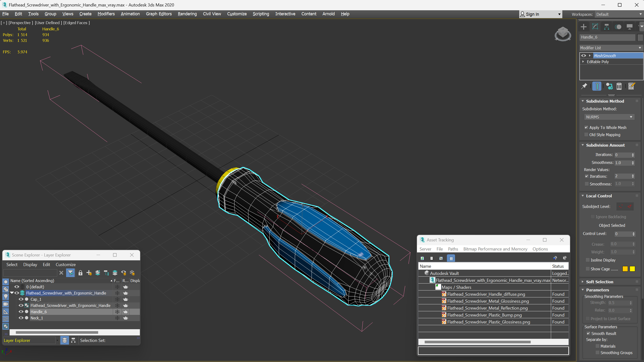Open Scene Explorer Customize menu
644x362 pixels.
(65, 264)
